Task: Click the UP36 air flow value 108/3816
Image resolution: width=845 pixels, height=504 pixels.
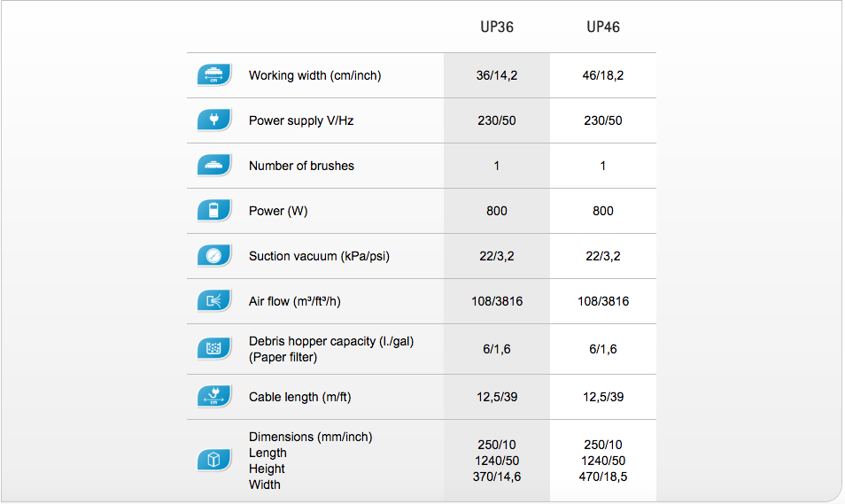Action: 497,301
